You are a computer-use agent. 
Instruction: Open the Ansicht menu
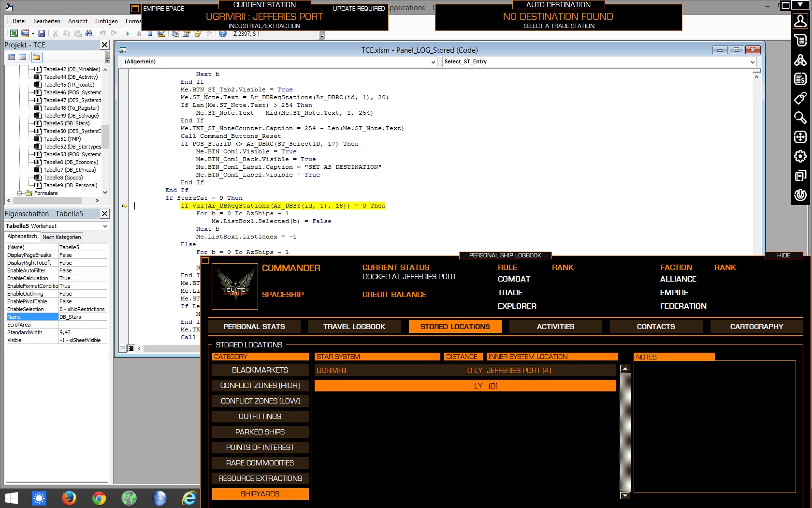point(78,21)
